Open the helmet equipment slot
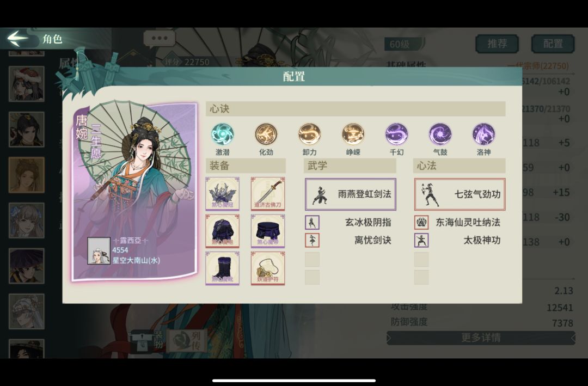Viewport: 588px width, 386px height. coord(222,194)
